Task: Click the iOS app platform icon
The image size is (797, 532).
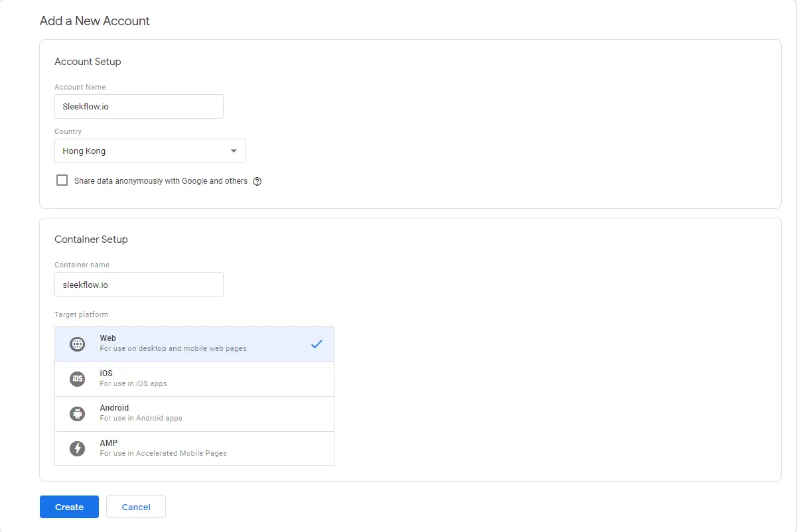Action: click(78, 379)
